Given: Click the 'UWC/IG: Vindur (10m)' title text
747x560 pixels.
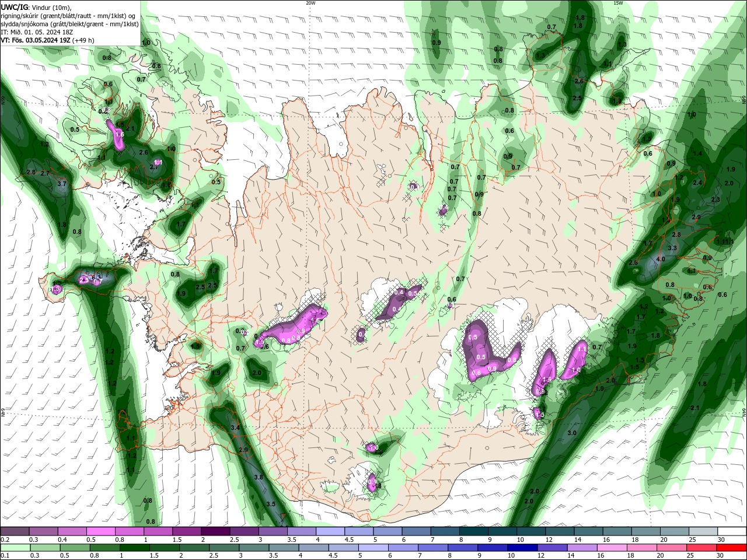Looking at the screenshot, I should [36, 7].
